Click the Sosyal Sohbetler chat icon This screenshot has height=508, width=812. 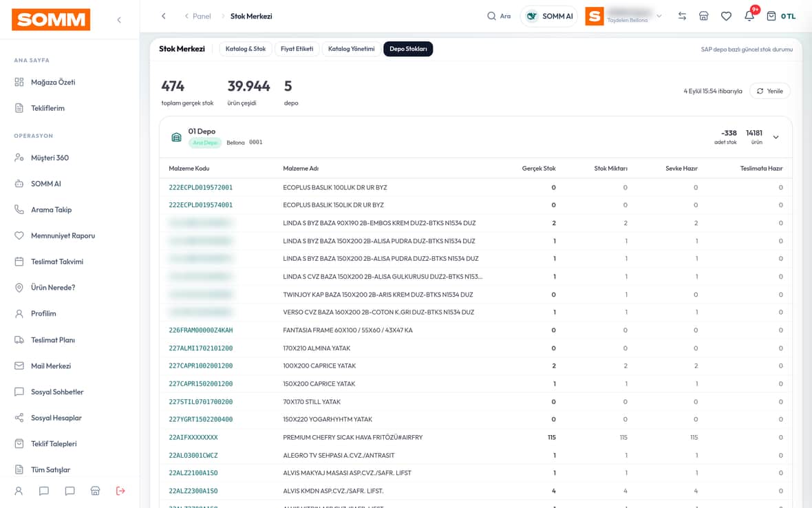click(19, 392)
